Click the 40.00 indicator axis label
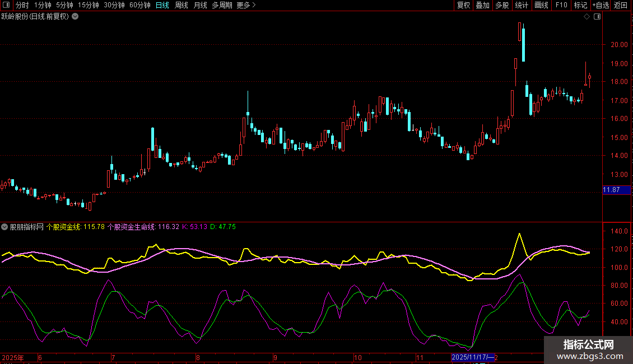The height and width of the screenshot is (364, 633). point(619,321)
